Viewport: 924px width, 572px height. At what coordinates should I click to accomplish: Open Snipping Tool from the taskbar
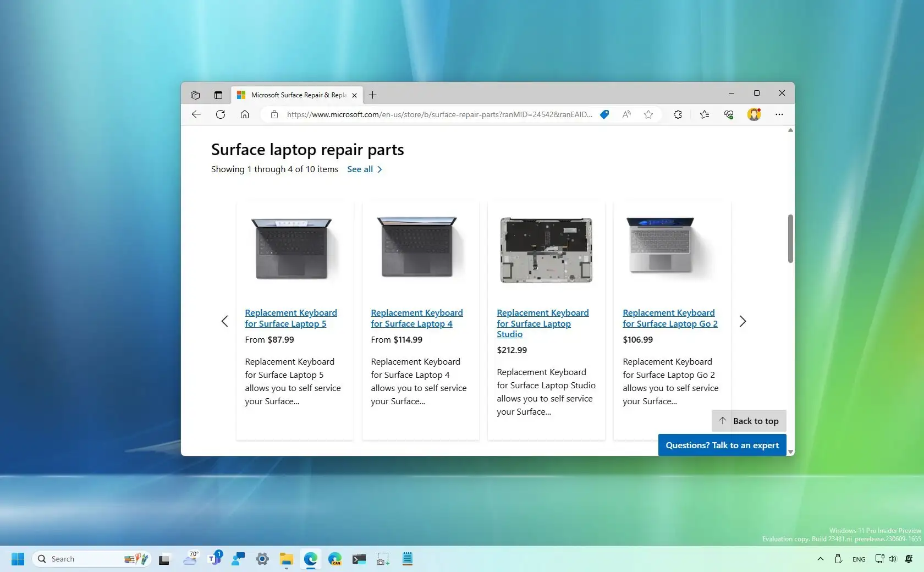tap(383, 559)
